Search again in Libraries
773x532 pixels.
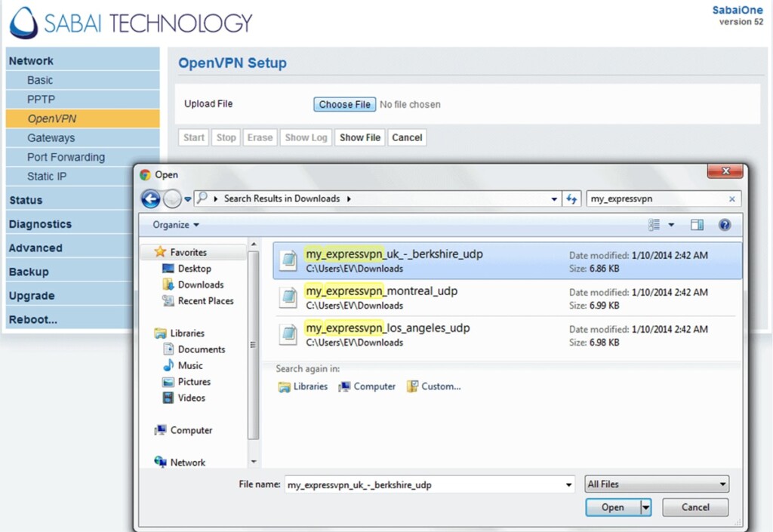(x=303, y=386)
